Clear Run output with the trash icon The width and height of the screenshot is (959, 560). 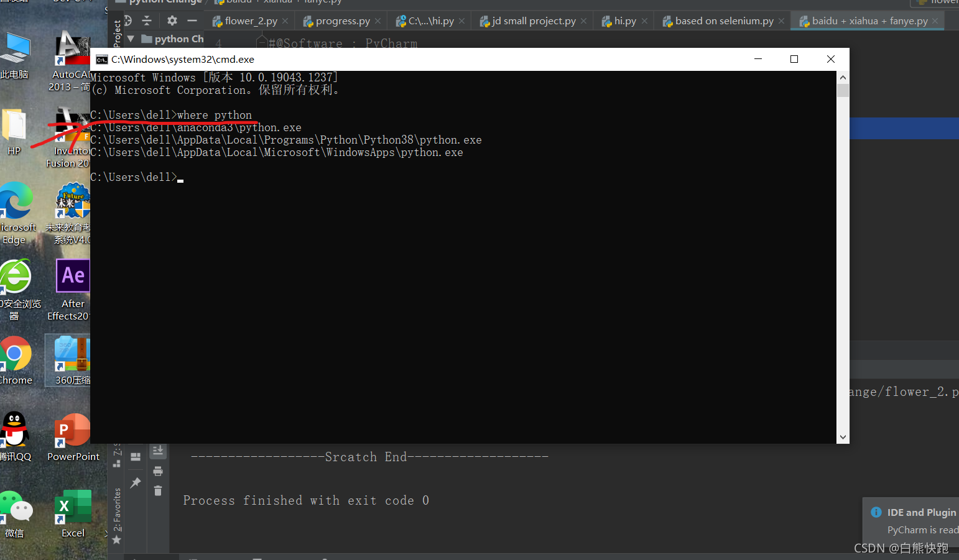pyautogui.click(x=158, y=491)
